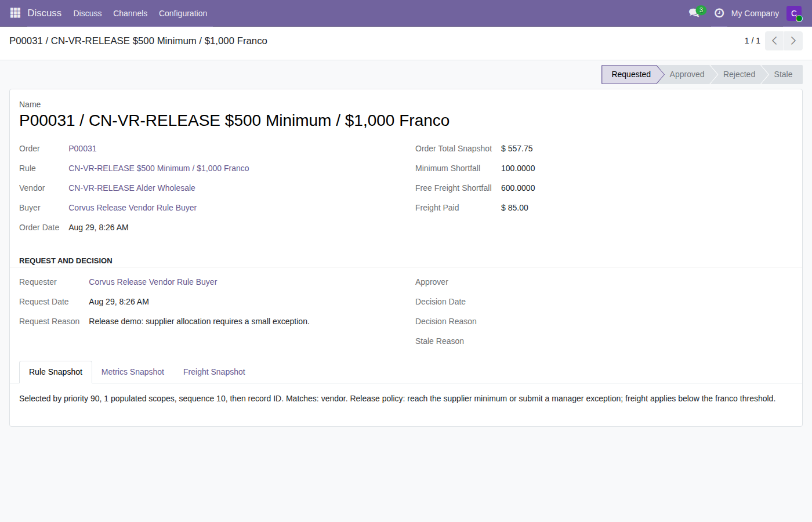Click the Order Total Snapshot value $ 557.75
812x522 pixels.
[x=517, y=148]
